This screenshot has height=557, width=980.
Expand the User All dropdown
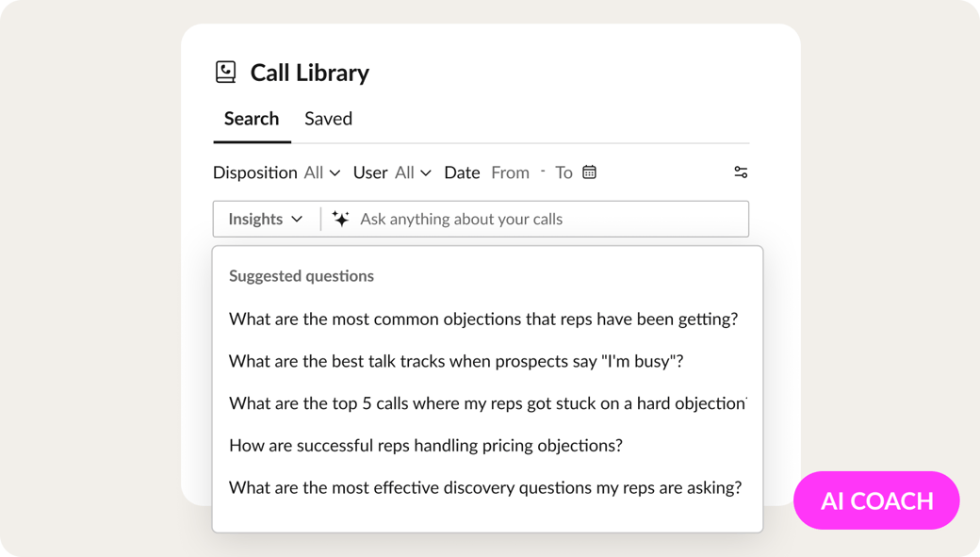coord(413,172)
